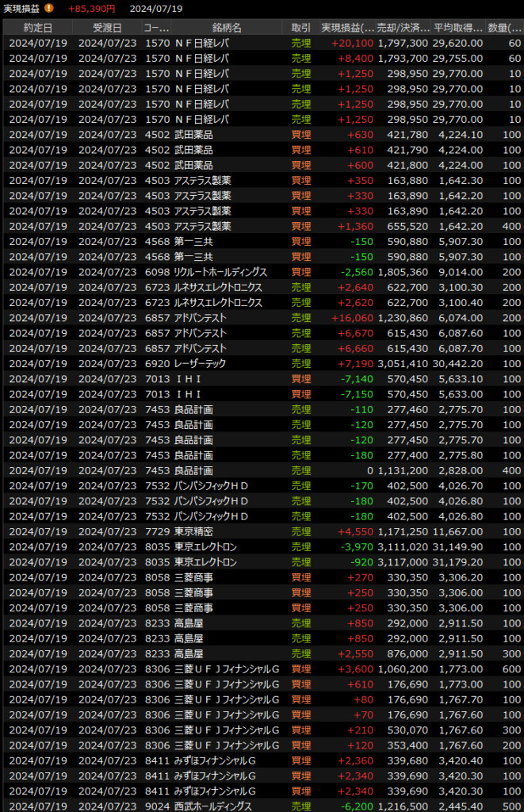524x812 pixels.
Task: Sort by the 約定日 column header
Action: (x=38, y=28)
